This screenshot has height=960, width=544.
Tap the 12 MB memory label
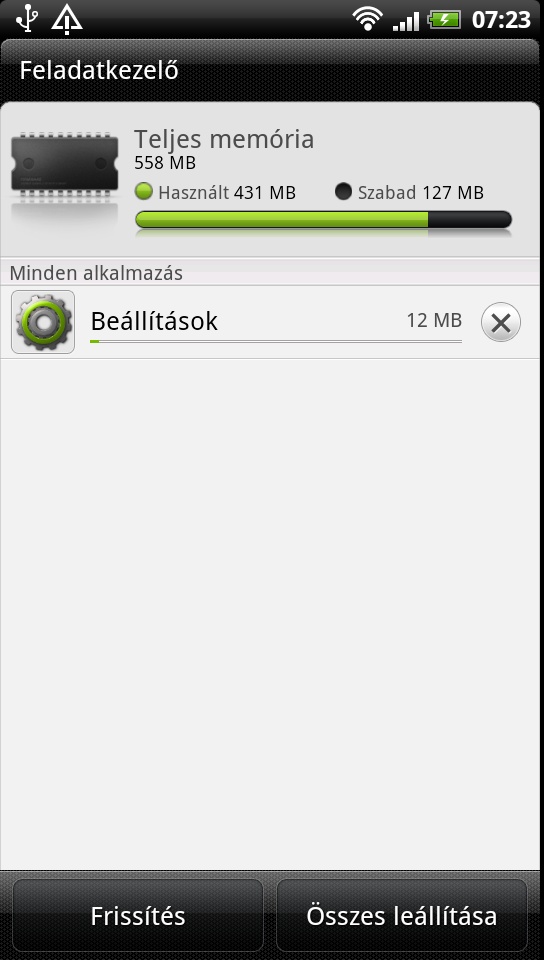click(x=434, y=320)
